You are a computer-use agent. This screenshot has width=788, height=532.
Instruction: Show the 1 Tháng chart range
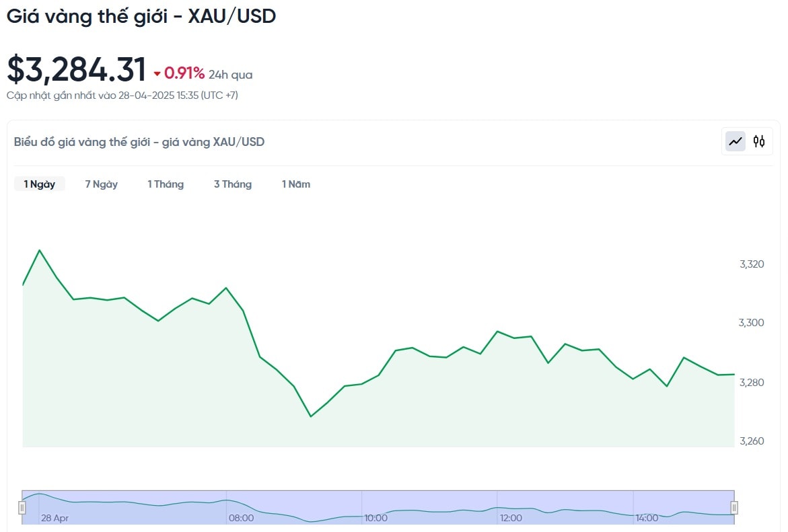[166, 184]
